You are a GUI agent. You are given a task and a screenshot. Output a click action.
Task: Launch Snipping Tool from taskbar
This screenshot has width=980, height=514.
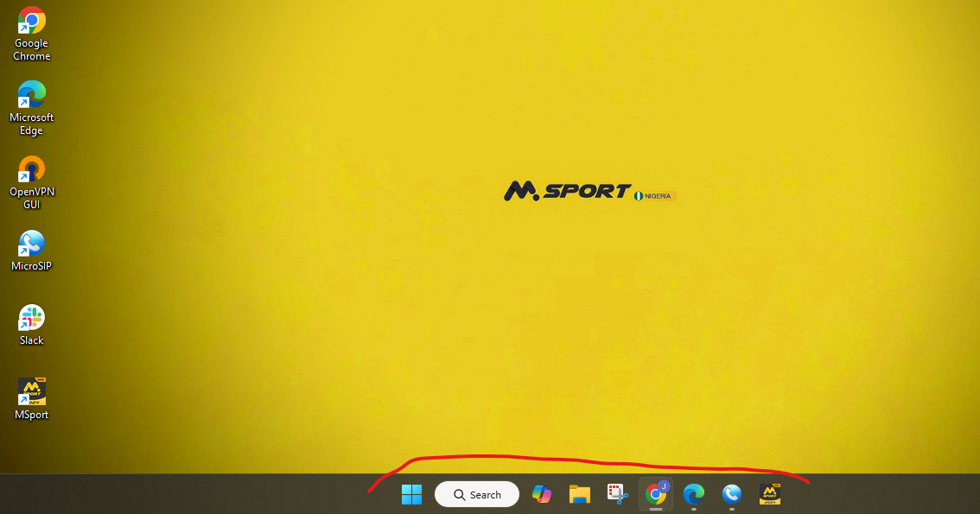tap(618, 495)
